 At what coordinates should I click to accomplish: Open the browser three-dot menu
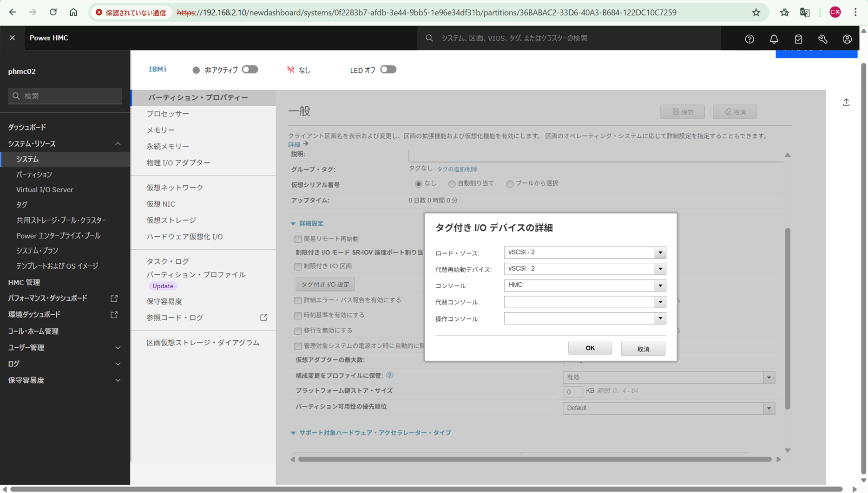855,13
